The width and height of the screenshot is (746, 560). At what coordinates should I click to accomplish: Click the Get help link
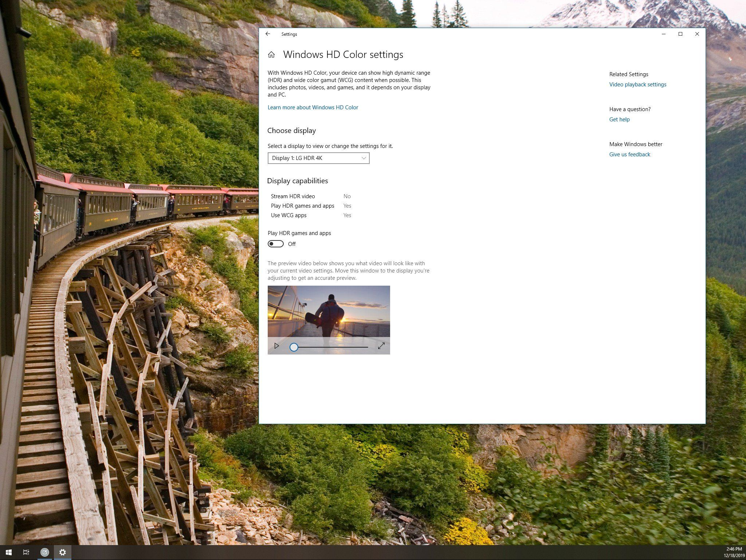click(x=619, y=120)
